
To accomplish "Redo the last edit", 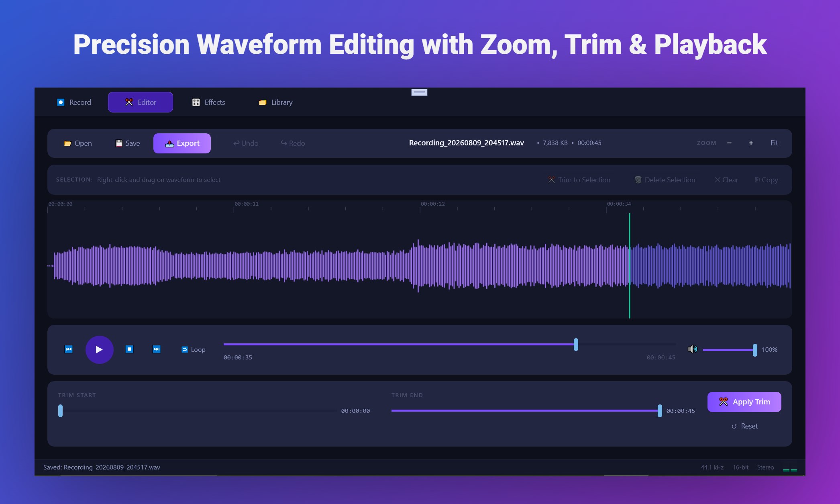I will point(293,143).
